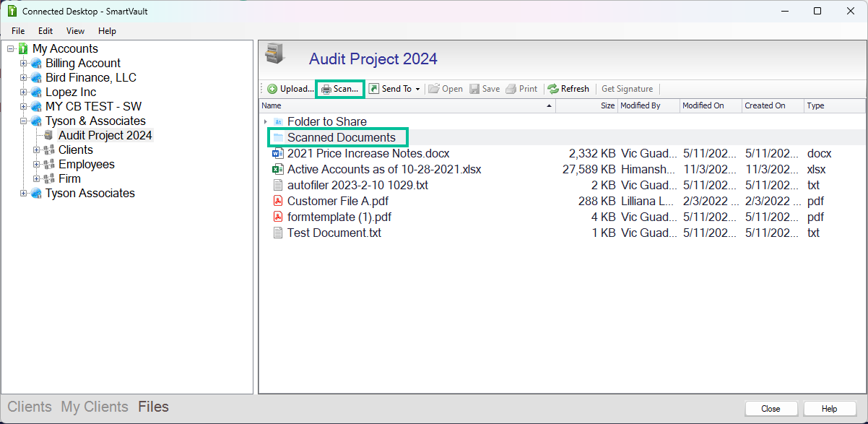
Task: Click the Folder to Share folder icon
Action: point(278,121)
